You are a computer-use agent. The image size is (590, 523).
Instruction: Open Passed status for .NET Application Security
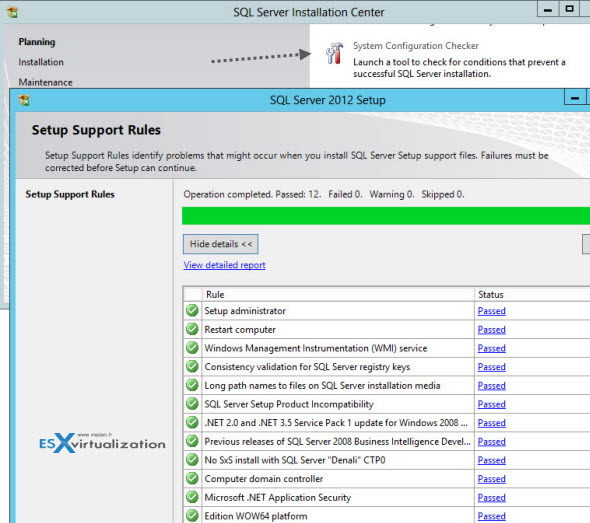(491, 497)
